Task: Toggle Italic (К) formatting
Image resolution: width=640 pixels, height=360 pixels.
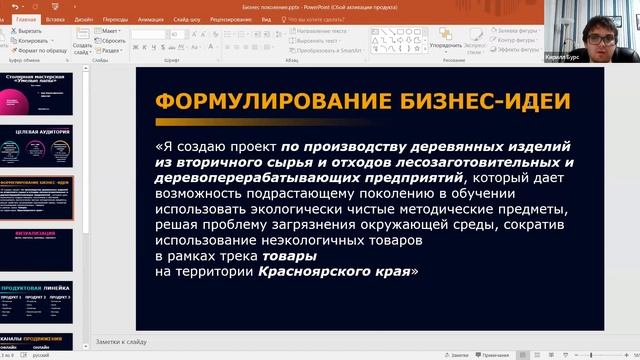Action: (144, 47)
